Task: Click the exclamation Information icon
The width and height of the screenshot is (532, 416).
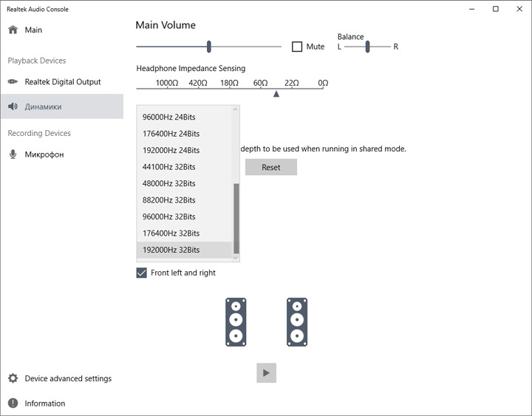Action: pyautogui.click(x=13, y=403)
